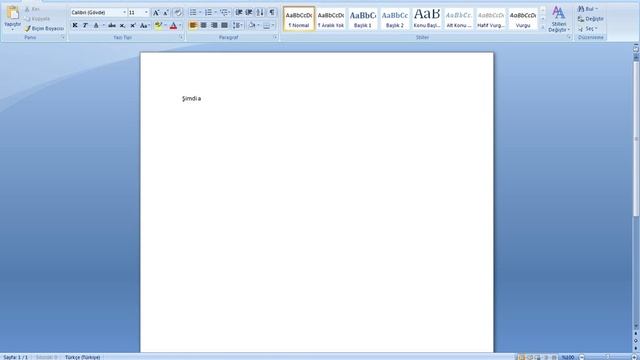Select the Print Layout view icon
Viewport: 640px width, 360px height.
521,357
